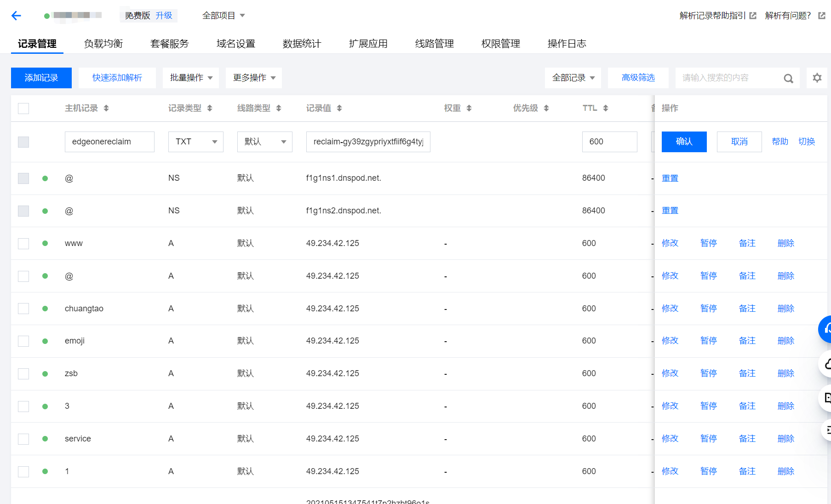Sort by 记录类型 column arrows
Screen dimensions: 831x504
coord(210,108)
